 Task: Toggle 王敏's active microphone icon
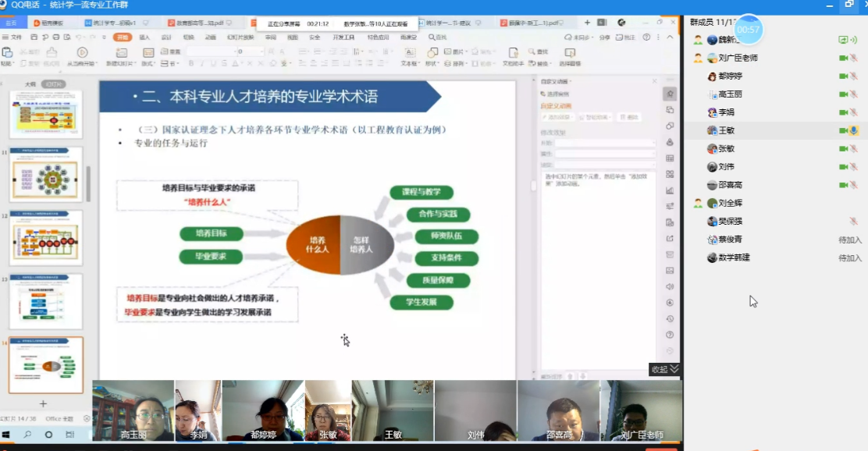tap(854, 130)
